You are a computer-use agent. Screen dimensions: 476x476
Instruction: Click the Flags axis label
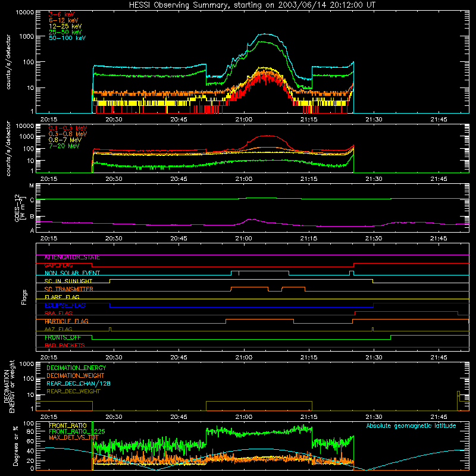tap(24, 297)
